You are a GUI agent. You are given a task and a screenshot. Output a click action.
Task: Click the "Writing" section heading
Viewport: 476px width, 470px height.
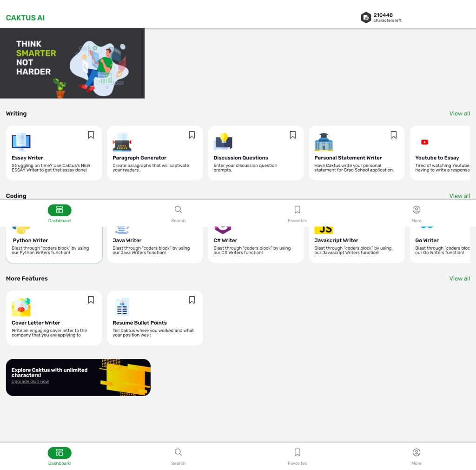16,113
